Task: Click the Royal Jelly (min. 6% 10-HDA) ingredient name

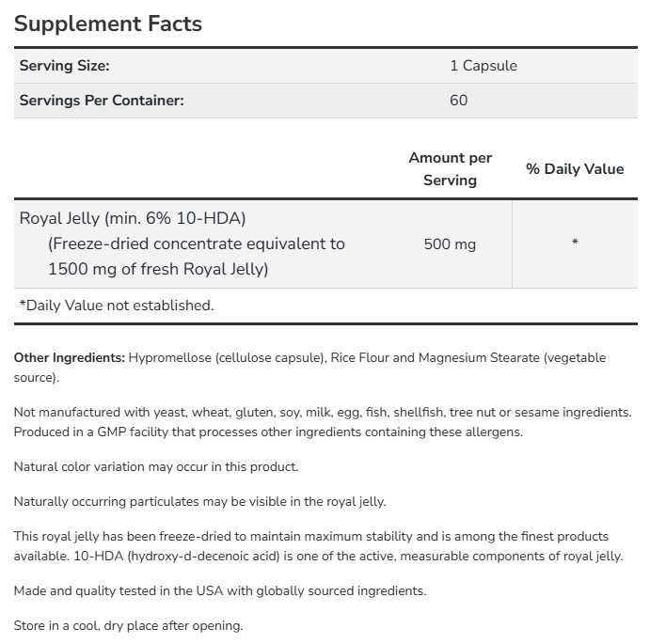Action: (133, 218)
